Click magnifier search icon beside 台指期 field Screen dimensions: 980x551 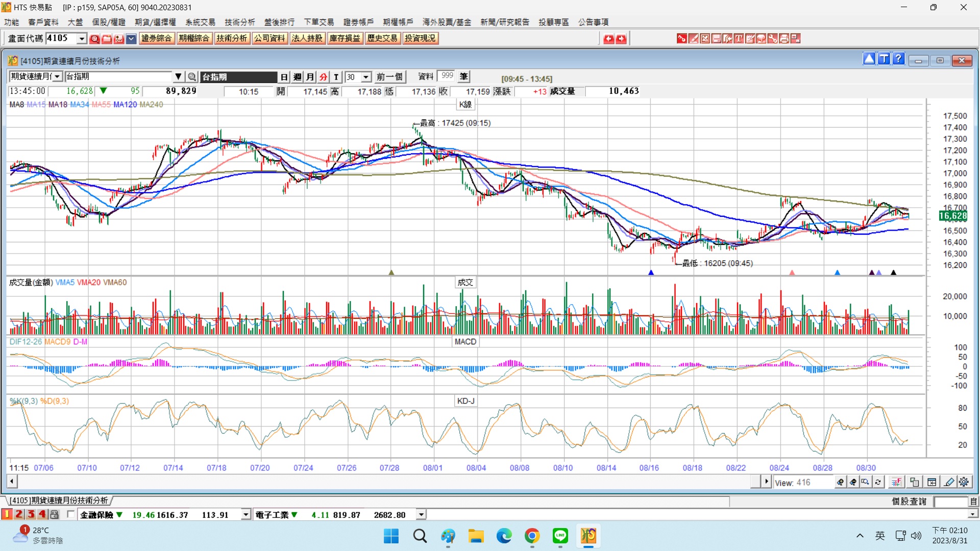(x=192, y=77)
